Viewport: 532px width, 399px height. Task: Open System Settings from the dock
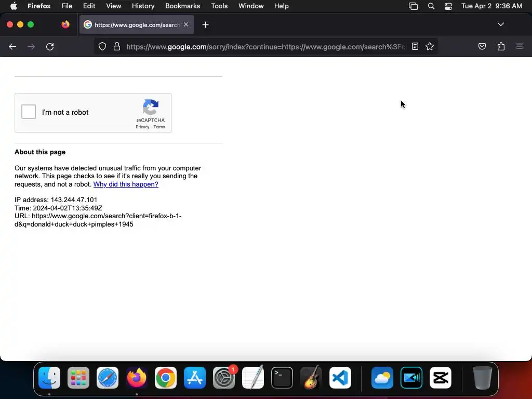tap(224, 378)
